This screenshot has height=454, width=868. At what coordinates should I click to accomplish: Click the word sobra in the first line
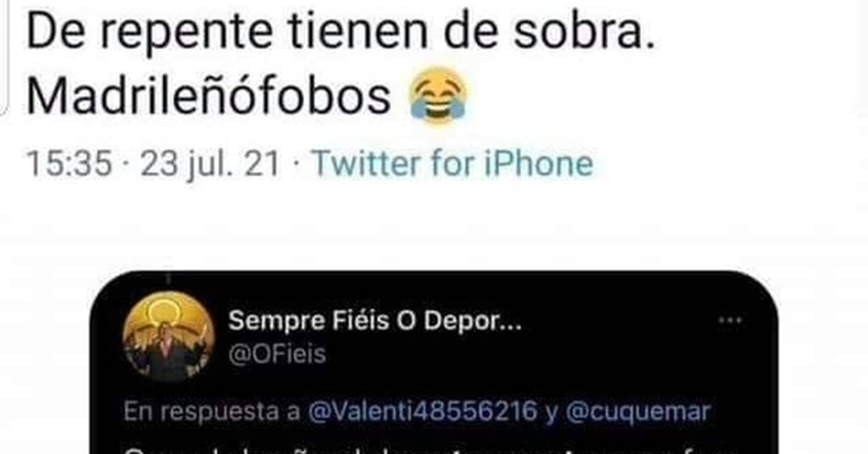point(584,31)
